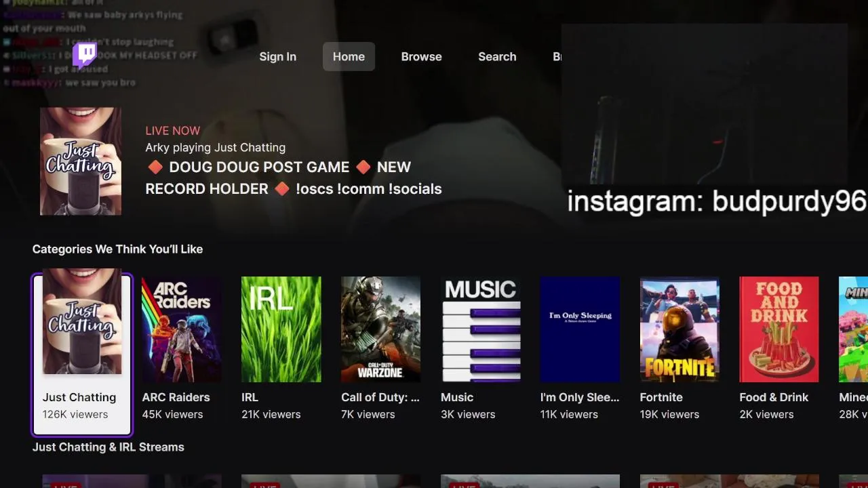868x488 pixels.
Task: Open featured Just Chatting cover art
Action: (x=81, y=161)
